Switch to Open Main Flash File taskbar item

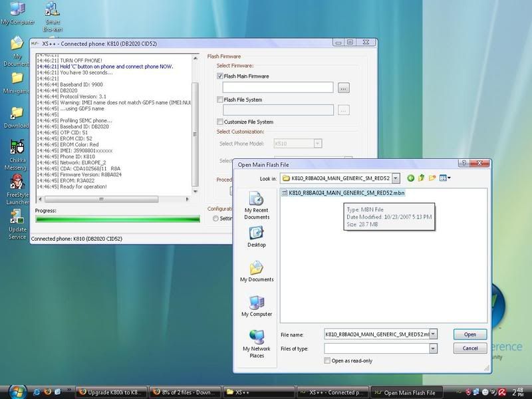(x=406, y=392)
